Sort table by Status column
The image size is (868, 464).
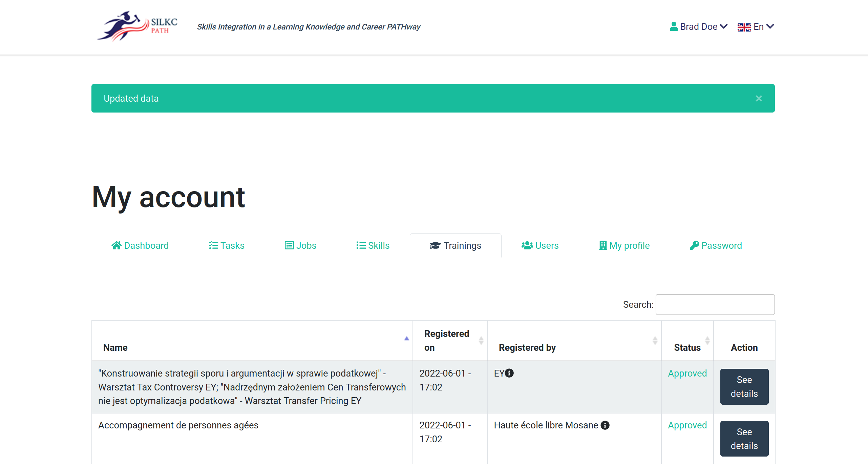(x=687, y=347)
